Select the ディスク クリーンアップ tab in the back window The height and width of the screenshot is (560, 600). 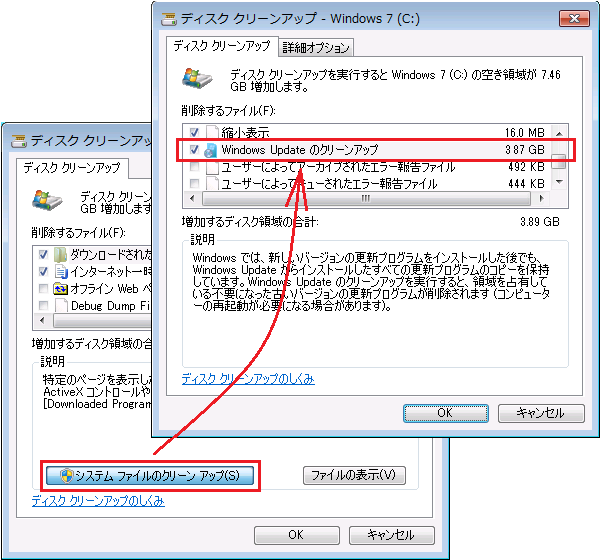pos(72,168)
